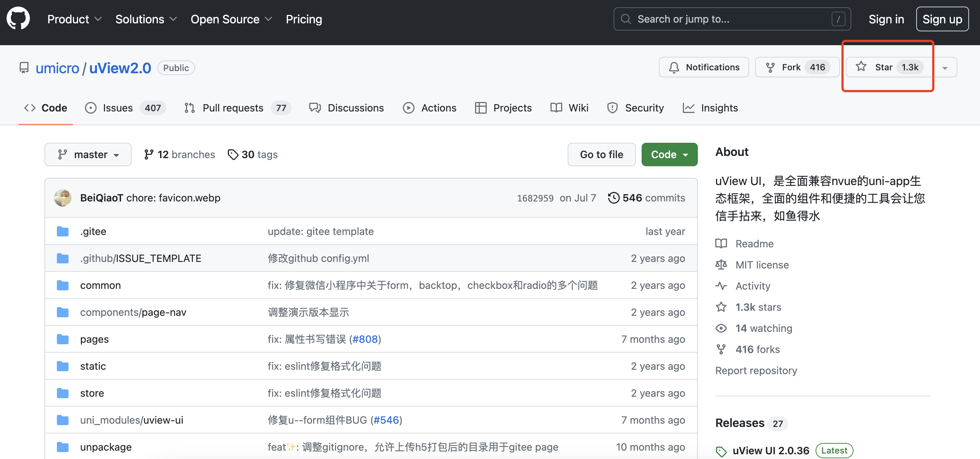Click the star icon in Star button
Image resolution: width=980 pixels, height=459 pixels.
pyautogui.click(x=861, y=67)
